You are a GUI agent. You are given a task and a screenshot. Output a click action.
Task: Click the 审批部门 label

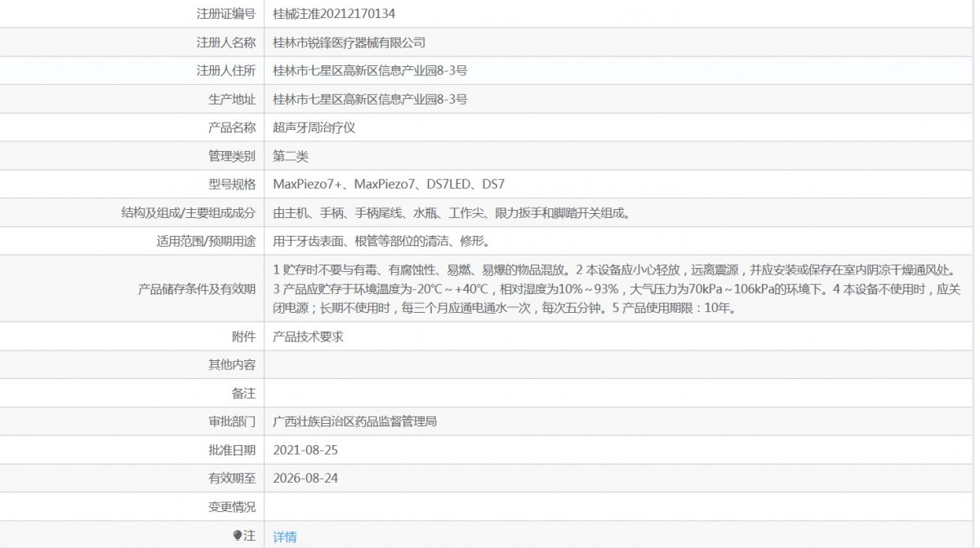[232, 422]
